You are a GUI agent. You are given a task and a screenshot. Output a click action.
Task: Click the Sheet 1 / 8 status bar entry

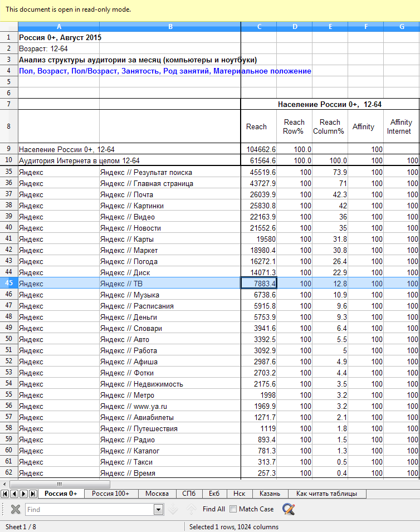click(21, 526)
